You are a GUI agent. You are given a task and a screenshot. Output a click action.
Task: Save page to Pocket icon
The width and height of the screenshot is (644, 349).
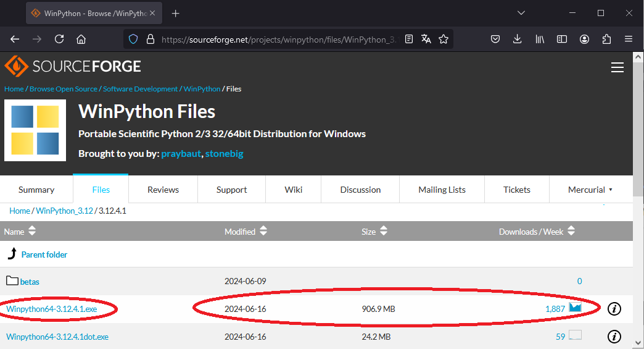click(x=495, y=39)
